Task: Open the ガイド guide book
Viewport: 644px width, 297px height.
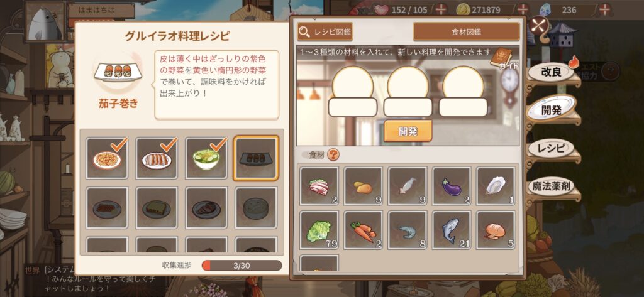Action: 501,58
